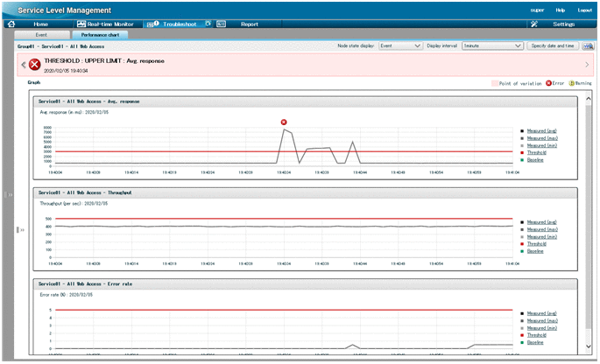Viewport: 600px width, 364px height.
Task: Click the red error icon in threshold alert
Action: [x=35, y=64]
